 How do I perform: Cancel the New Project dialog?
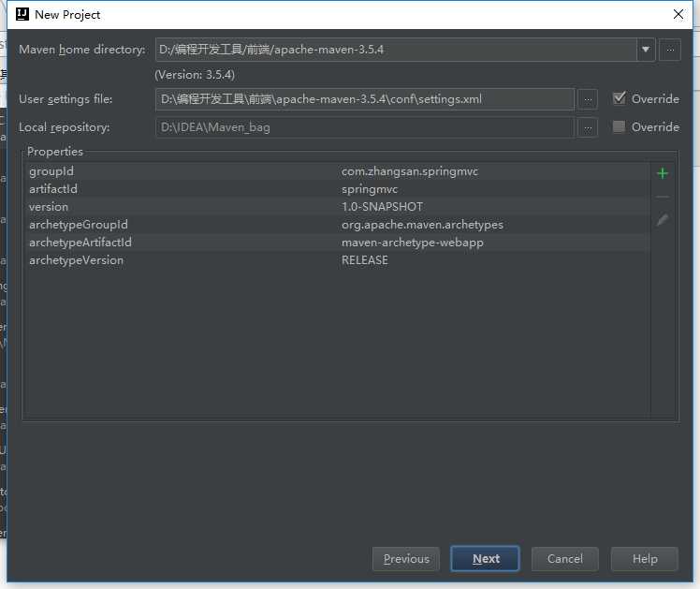coord(564,559)
